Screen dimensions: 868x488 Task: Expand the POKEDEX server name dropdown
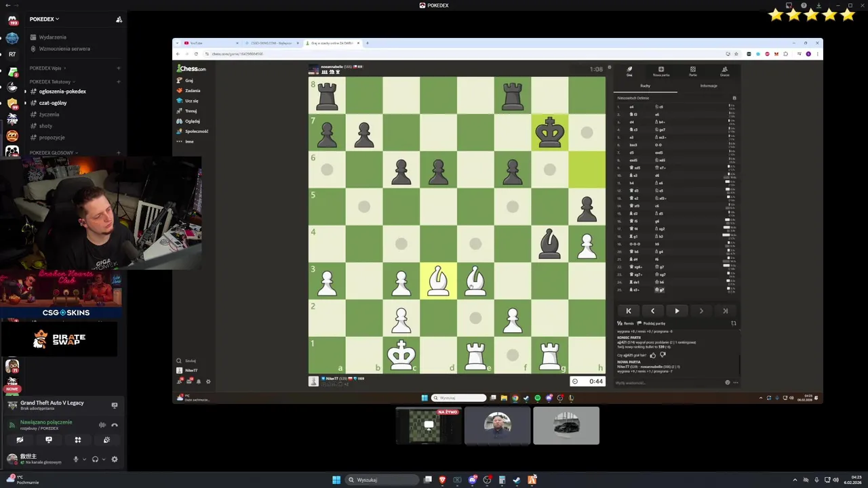click(x=44, y=19)
